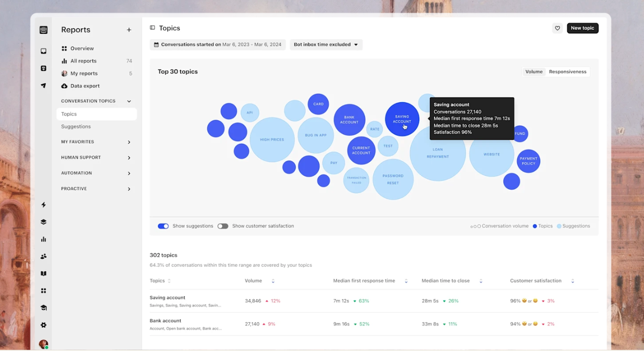This screenshot has height=351, width=644.
Task: Open the Contacts people icon
Action: pyautogui.click(x=44, y=257)
